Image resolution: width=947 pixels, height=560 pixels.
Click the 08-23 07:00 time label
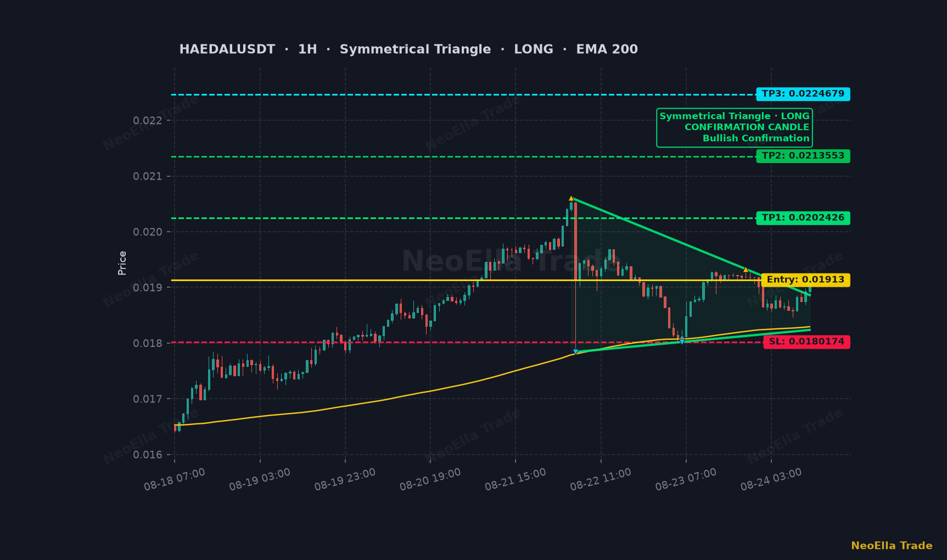686,479
